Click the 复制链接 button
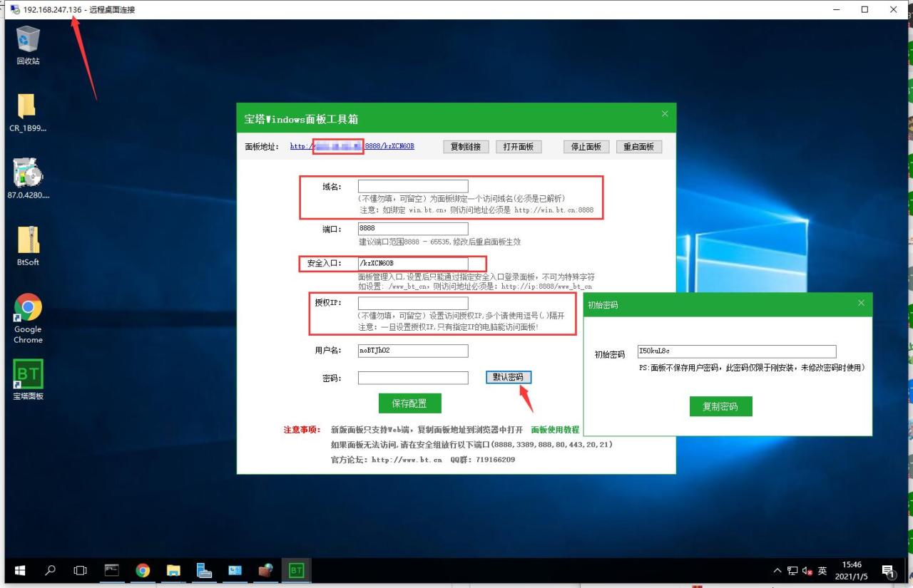 point(466,147)
